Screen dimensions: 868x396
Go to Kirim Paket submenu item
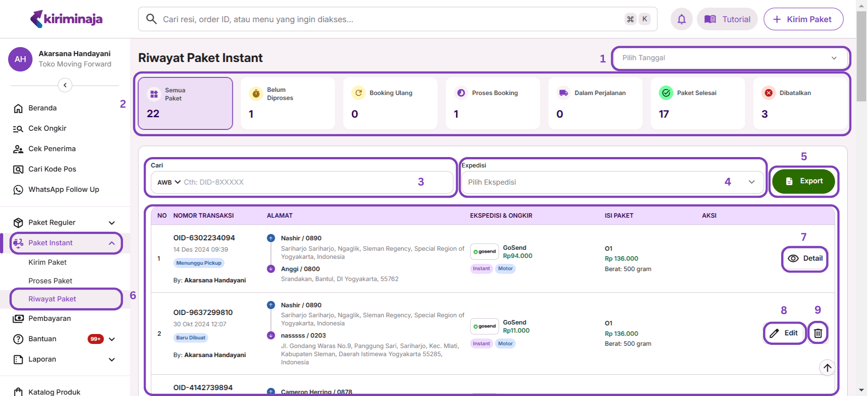pos(47,262)
